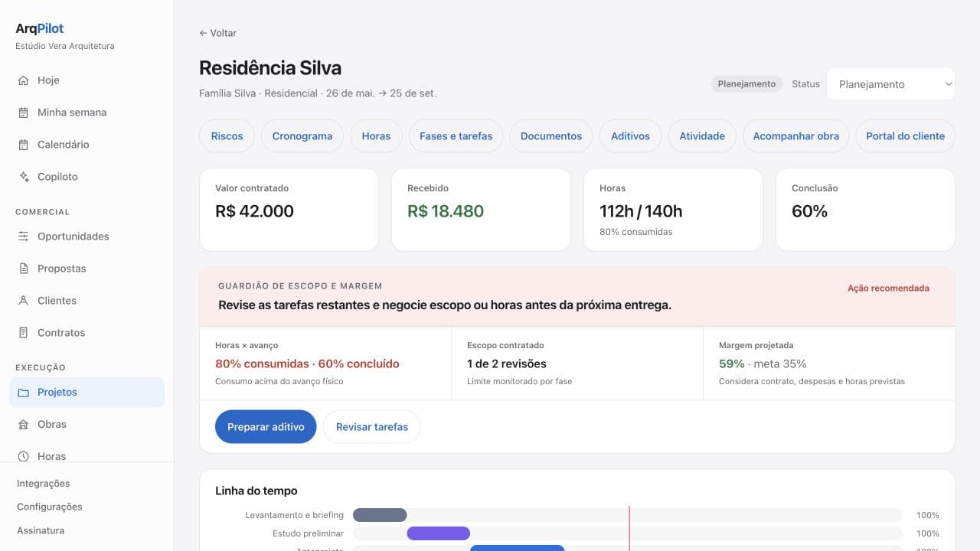Image resolution: width=980 pixels, height=551 pixels.
Task: Open Configurações in sidebar footer
Action: (50, 507)
